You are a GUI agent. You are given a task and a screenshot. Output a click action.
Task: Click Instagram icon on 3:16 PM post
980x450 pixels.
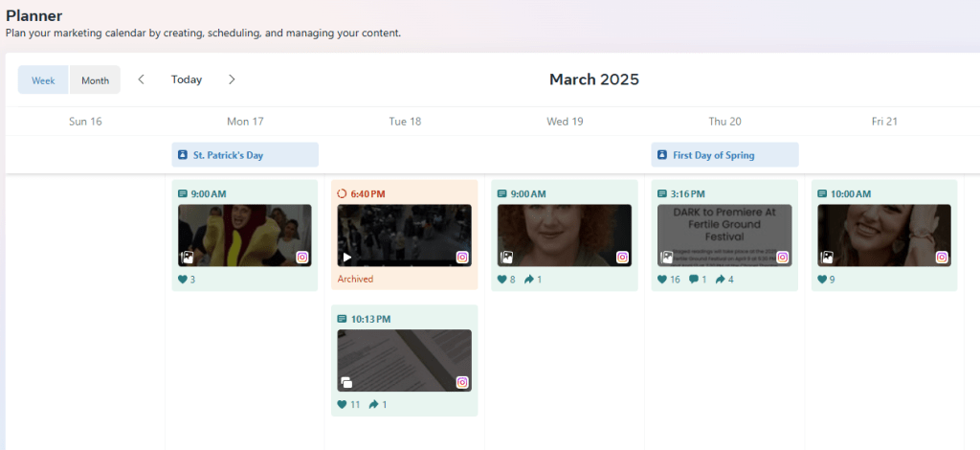point(783,257)
